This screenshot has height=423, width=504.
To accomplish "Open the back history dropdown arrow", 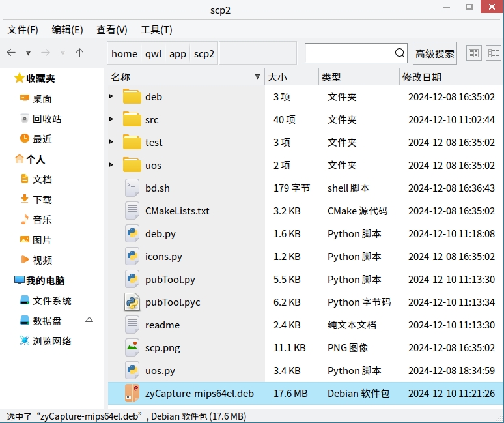I will [x=28, y=53].
